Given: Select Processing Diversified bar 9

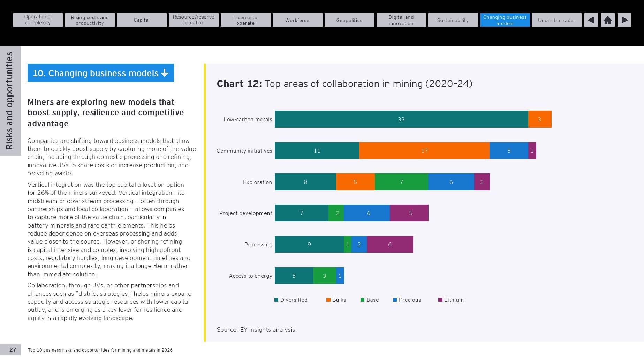Looking at the screenshot, I should pos(309,244).
